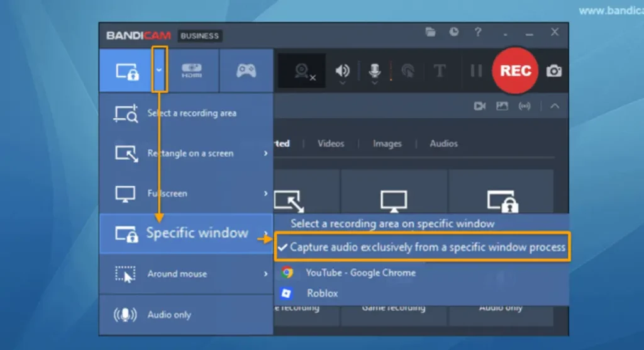Open the speaker settings small down arrow
The image size is (644, 350).
coord(342,83)
